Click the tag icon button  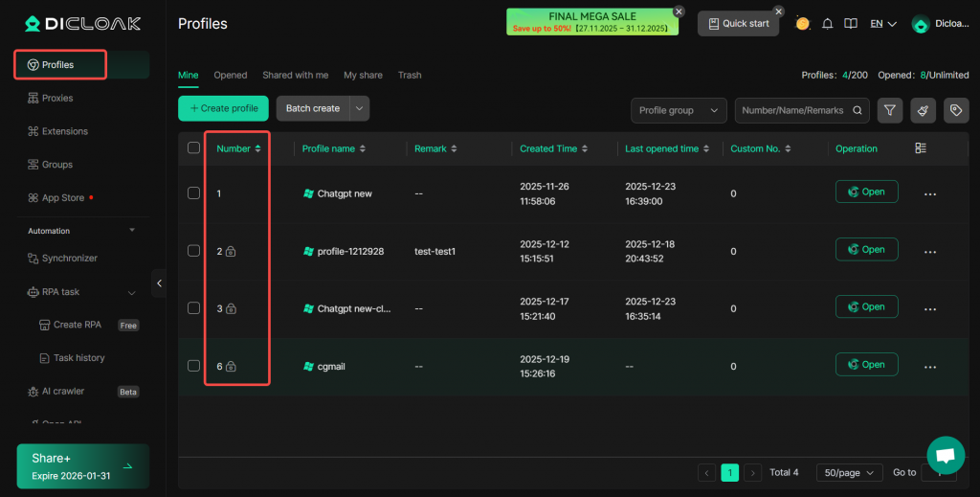pyautogui.click(x=956, y=110)
